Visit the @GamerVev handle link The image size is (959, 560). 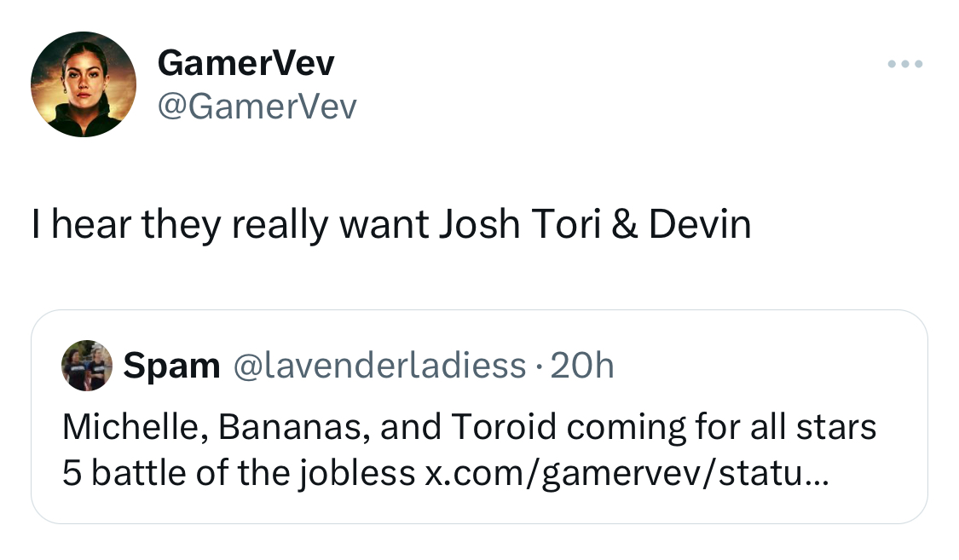[257, 107]
